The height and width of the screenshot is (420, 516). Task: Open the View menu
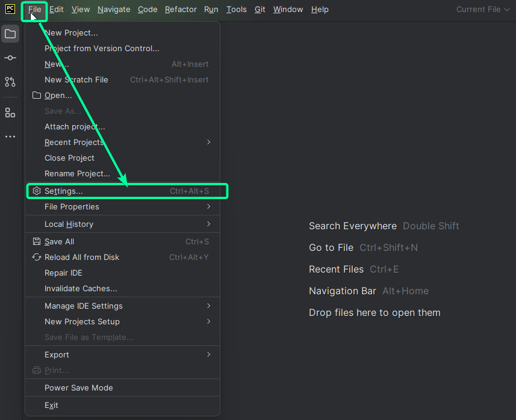tap(81, 10)
